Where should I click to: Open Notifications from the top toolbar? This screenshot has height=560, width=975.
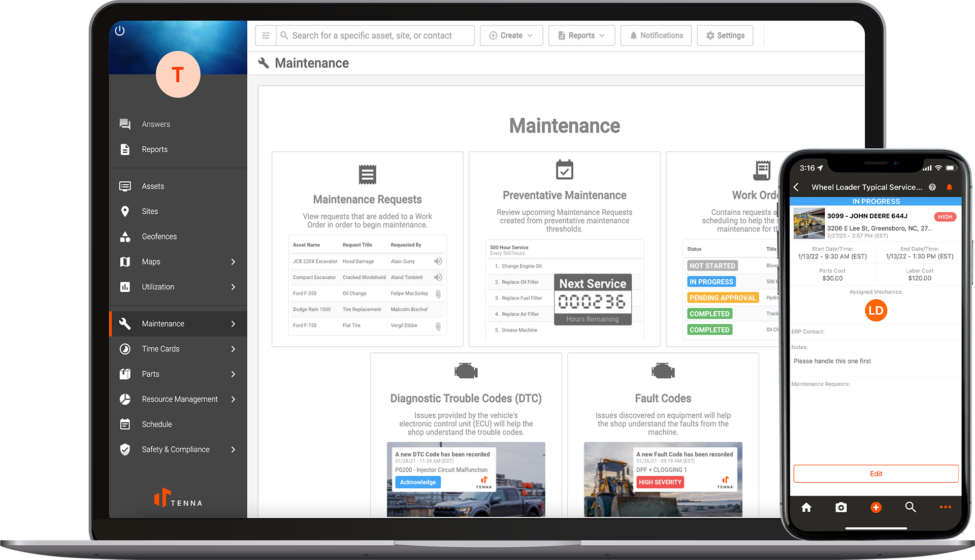pyautogui.click(x=656, y=35)
